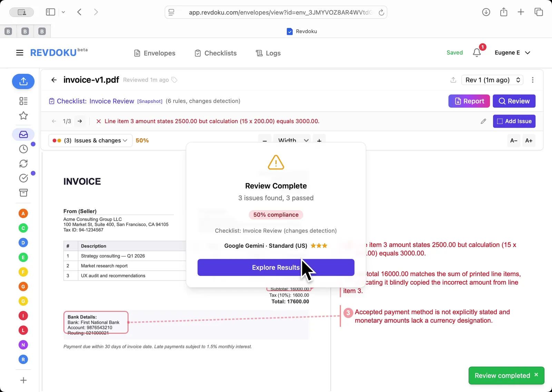Screen dimensions: 552x392
Task: Open the notifications bell with badge
Action: pos(477,52)
